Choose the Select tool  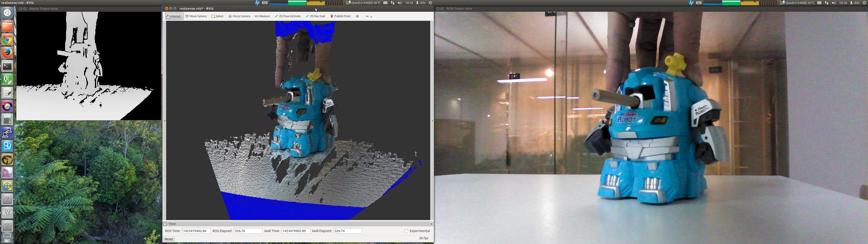pyautogui.click(x=217, y=16)
